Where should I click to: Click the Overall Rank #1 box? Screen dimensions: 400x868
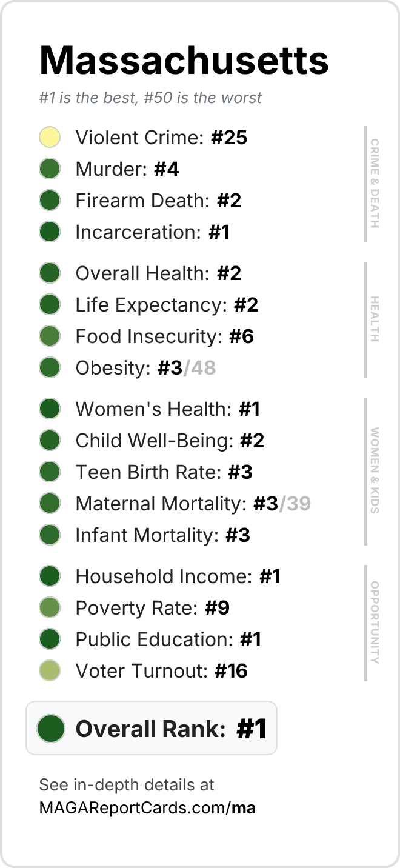pos(152,728)
